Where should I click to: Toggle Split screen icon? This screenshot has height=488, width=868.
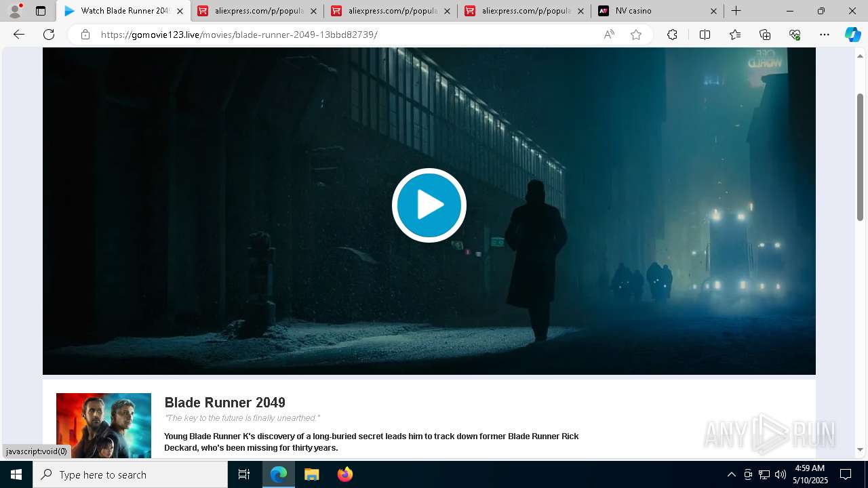point(705,35)
